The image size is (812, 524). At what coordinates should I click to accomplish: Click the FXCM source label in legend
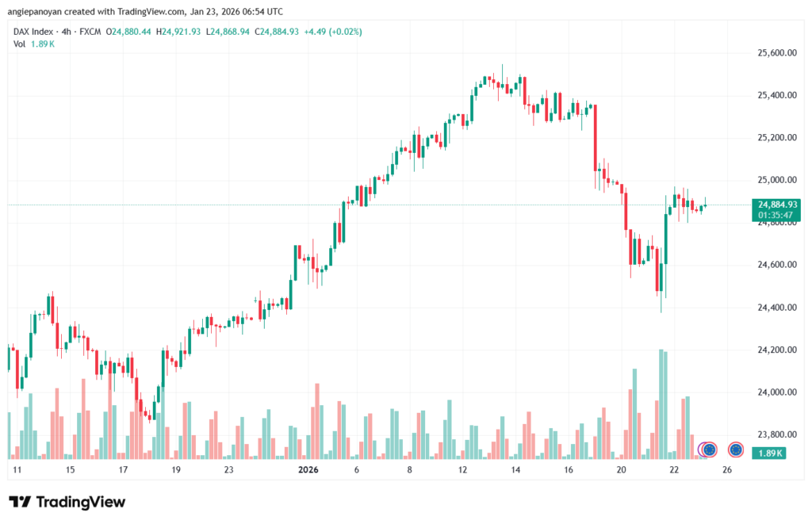pyautogui.click(x=90, y=31)
